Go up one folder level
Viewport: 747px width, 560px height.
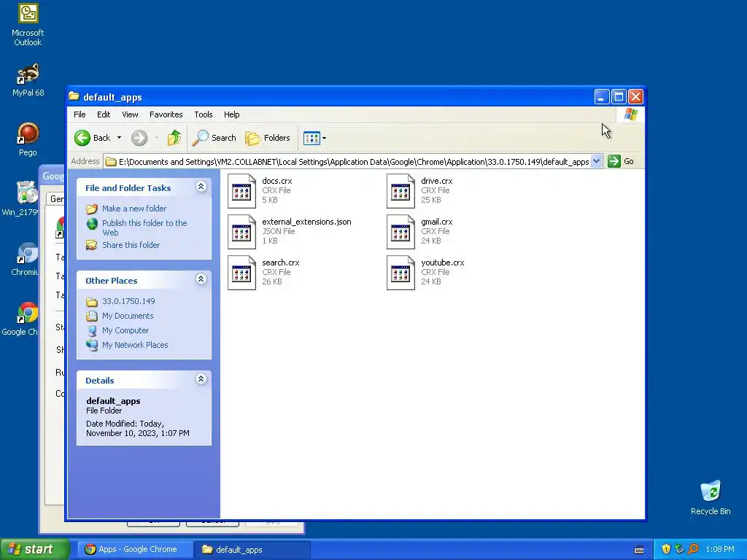coord(174,138)
